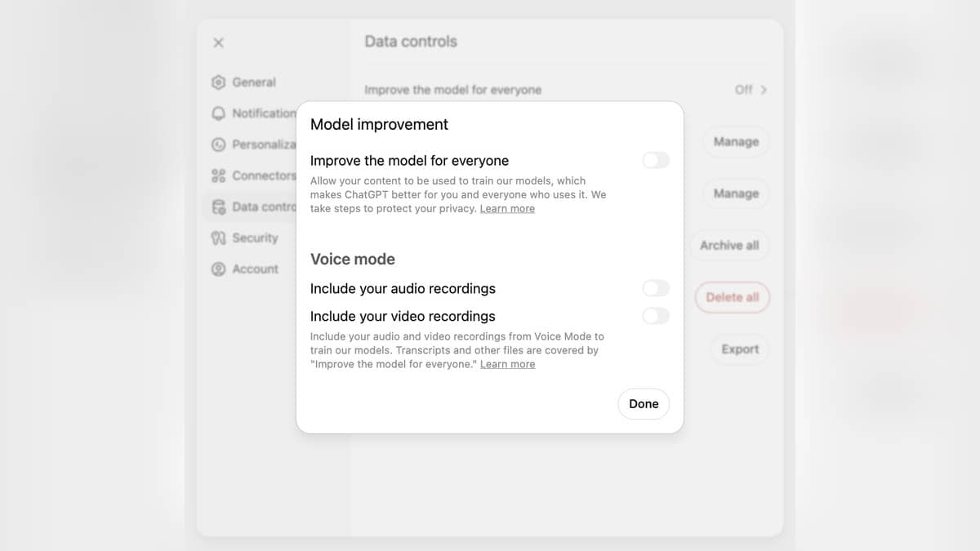Open Learn more link under Voice mode
The image size is (980, 551).
pos(507,364)
